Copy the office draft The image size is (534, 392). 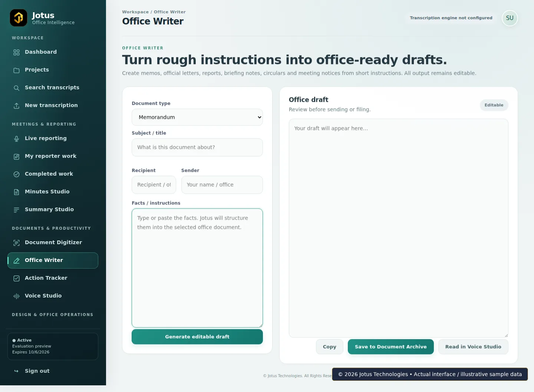click(x=329, y=347)
